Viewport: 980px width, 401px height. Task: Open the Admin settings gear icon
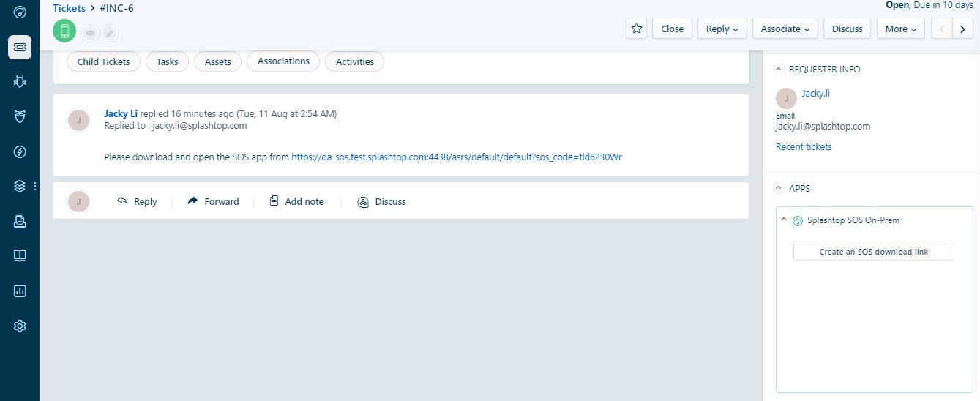tap(20, 326)
